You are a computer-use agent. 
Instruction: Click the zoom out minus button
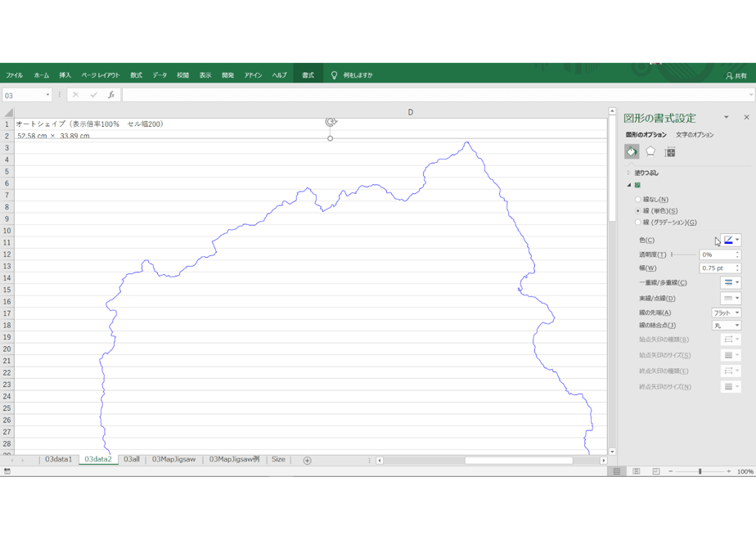coord(671,471)
